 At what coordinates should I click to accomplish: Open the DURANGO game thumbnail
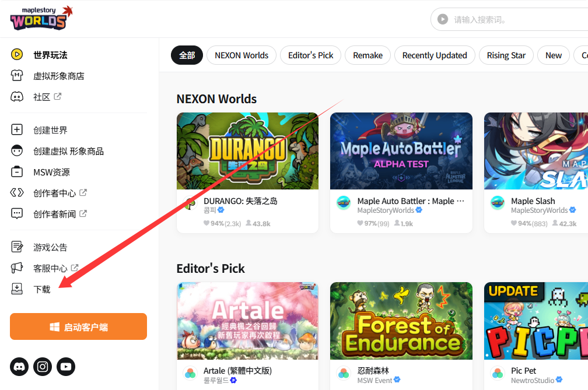[x=247, y=151]
